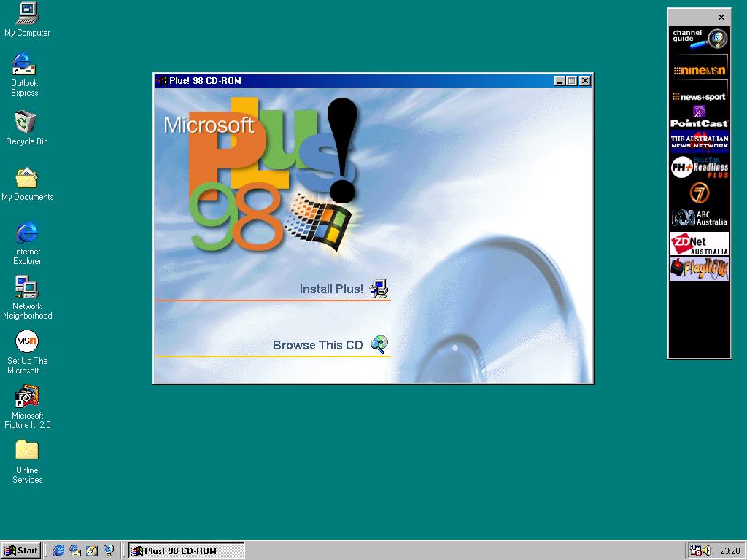Select Install Plus! text link
This screenshot has height=560, width=747.
pyautogui.click(x=331, y=289)
